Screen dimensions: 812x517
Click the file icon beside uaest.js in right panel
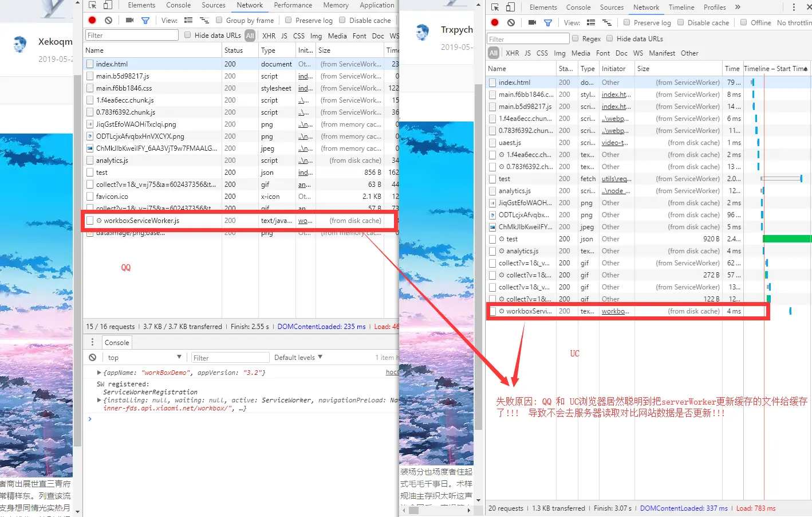coord(492,143)
